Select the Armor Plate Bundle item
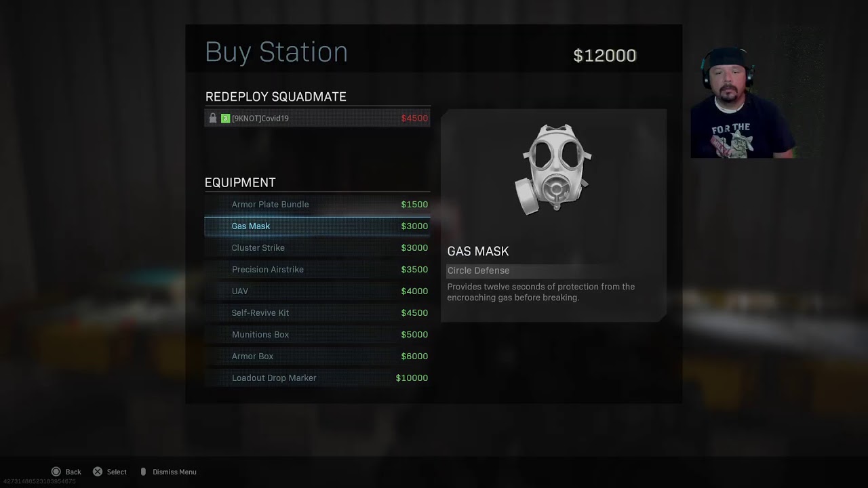This screenshot has height=488, width=868. tap(317, 204)
